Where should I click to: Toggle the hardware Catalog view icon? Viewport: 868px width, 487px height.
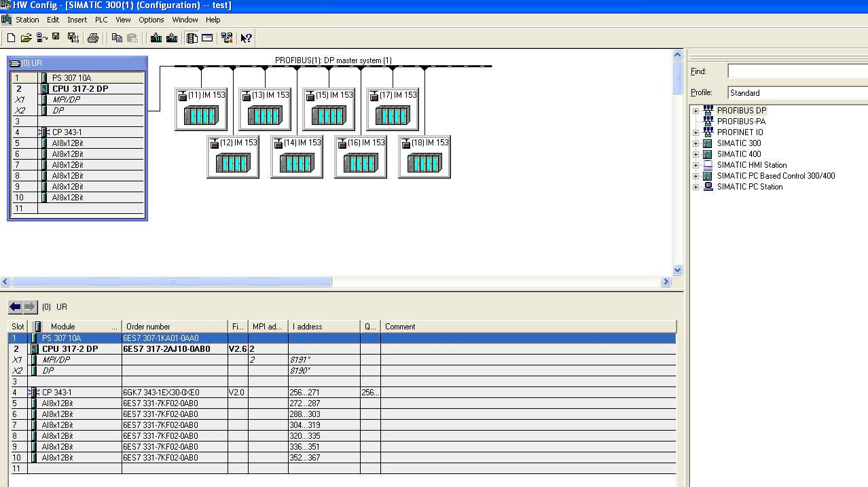point(192,38)
